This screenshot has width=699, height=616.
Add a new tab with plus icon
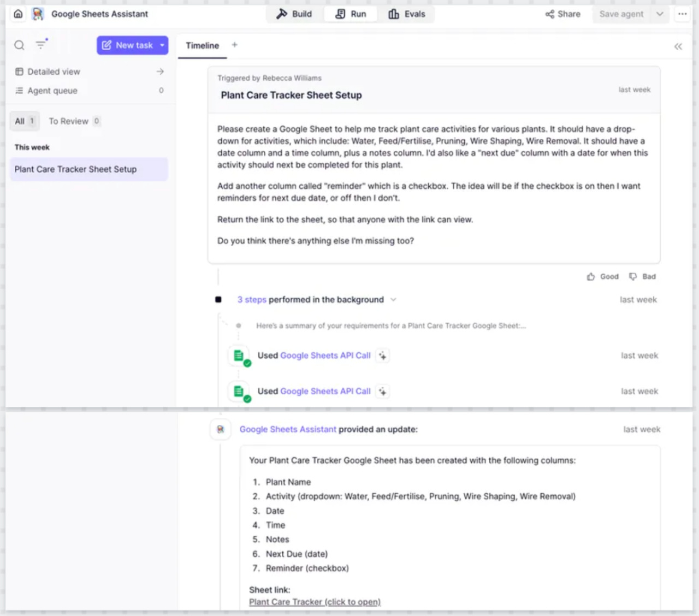click(234, 45)
